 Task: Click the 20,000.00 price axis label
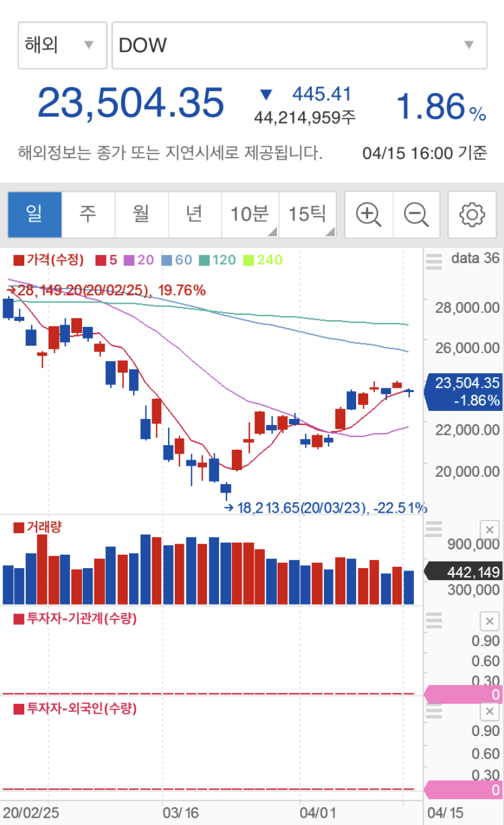pyautogui.click(x=467, y=471)
